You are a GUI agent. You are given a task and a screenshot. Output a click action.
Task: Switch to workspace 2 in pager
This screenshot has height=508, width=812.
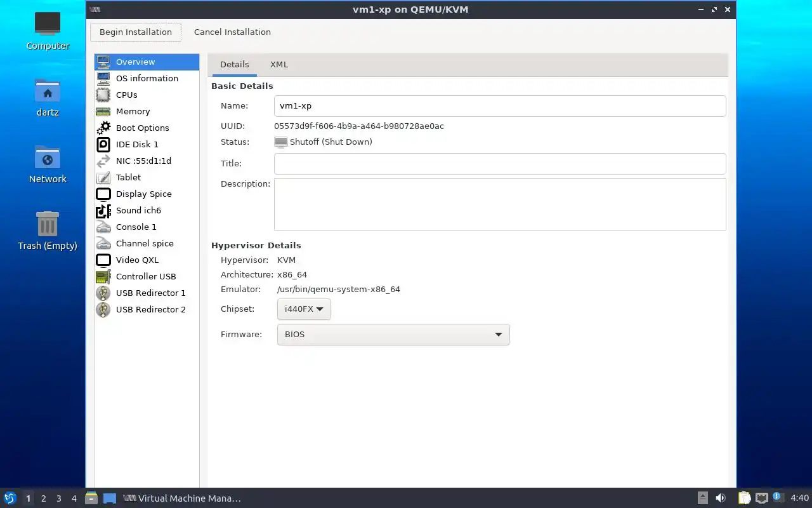pos(44,498)
